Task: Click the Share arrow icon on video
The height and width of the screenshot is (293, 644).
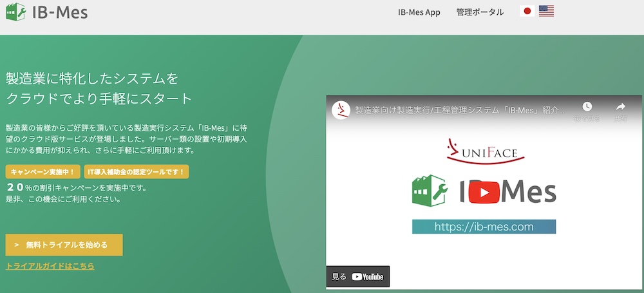Action: tap(620, 108)
